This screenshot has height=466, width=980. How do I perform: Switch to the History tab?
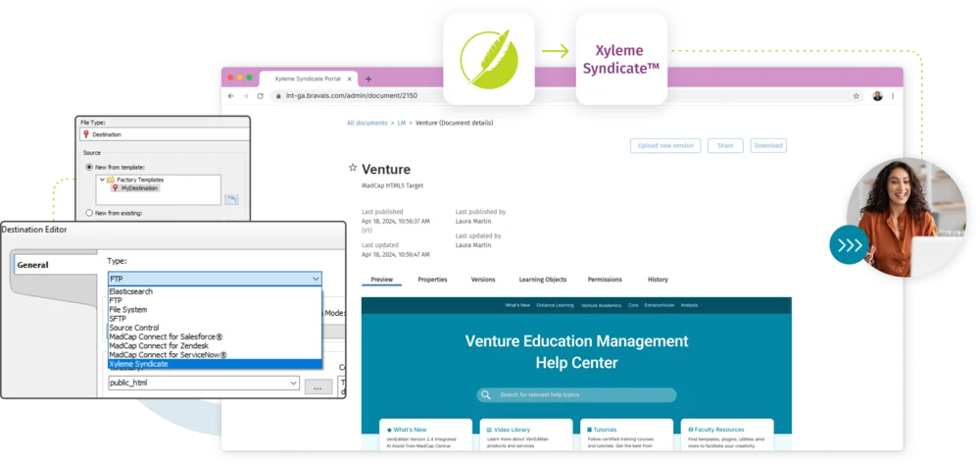658,280
